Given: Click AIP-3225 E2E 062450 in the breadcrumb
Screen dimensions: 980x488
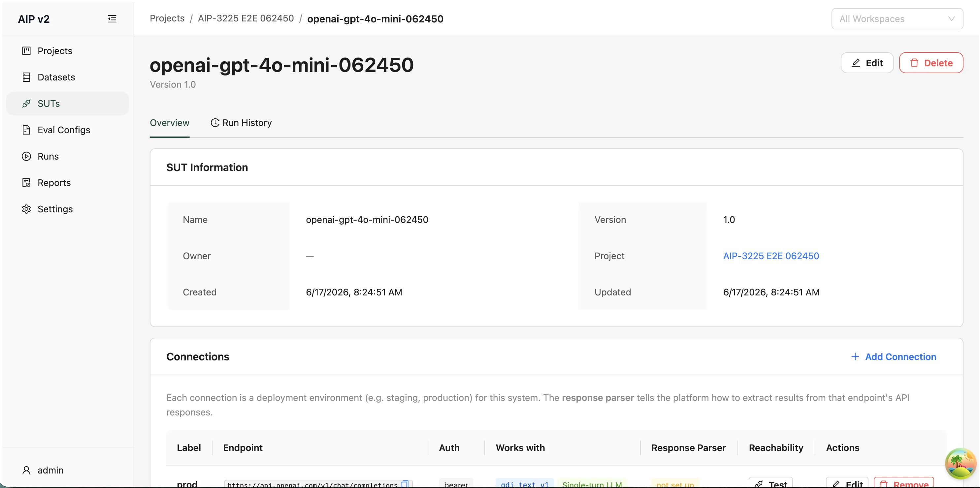Looking at the screenshot, I should click(x=246, y=18).
